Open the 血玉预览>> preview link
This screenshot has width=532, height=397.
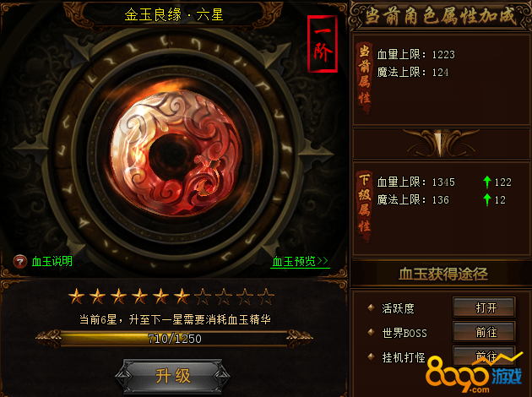click(x=301, y=261)
